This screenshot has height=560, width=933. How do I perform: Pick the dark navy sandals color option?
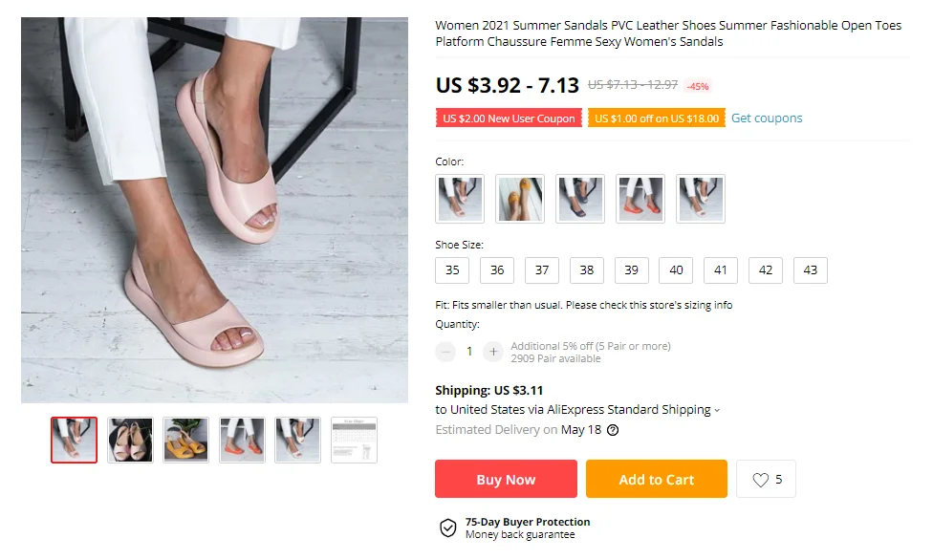point(580,199)
